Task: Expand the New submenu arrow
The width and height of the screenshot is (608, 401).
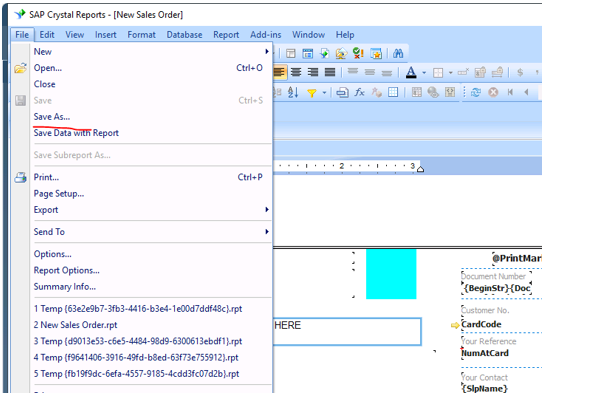Action: click(x=267, y=52)
